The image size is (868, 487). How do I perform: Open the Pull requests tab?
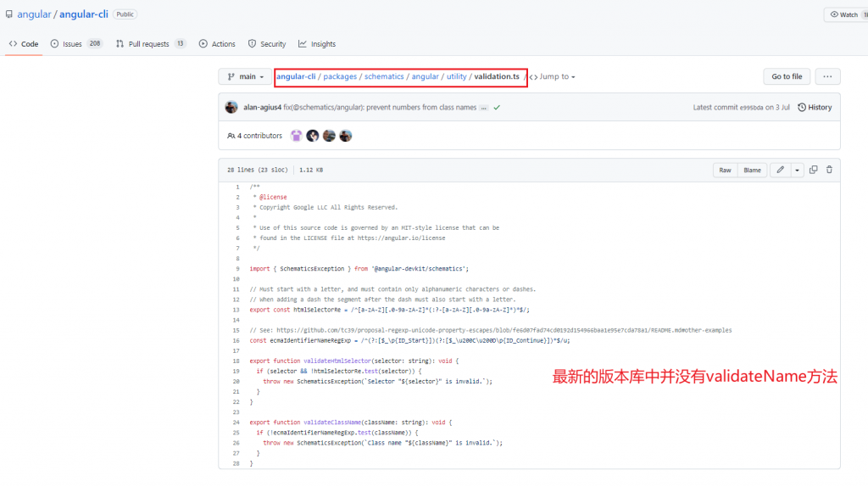click(x=151, y=44)
